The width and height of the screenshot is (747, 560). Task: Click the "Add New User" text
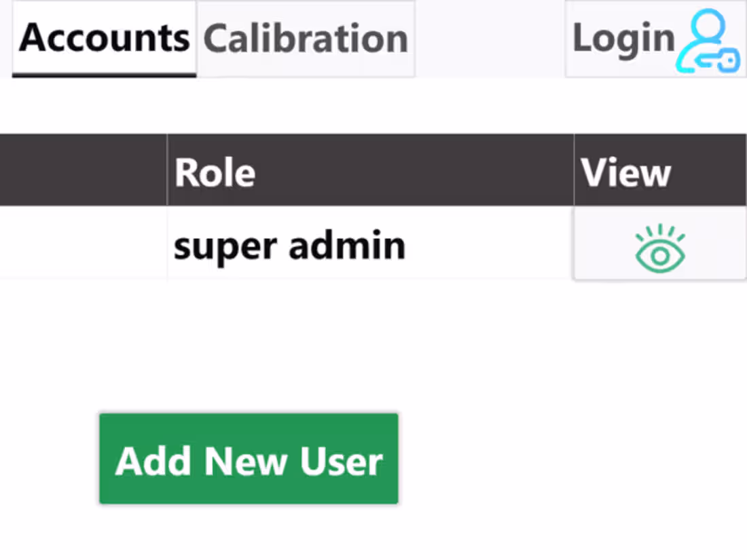(249, 461)
